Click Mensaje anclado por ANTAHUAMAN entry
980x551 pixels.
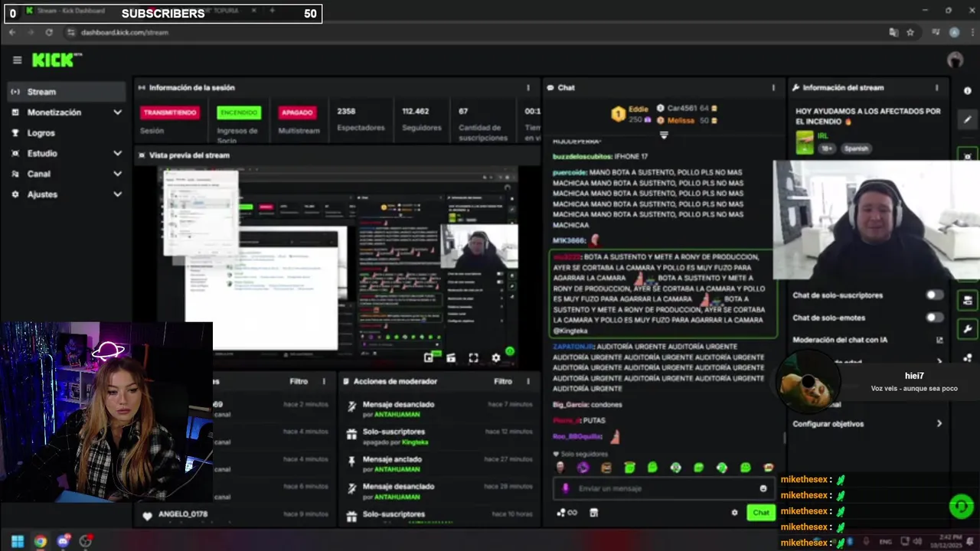[x=439, y=465]
